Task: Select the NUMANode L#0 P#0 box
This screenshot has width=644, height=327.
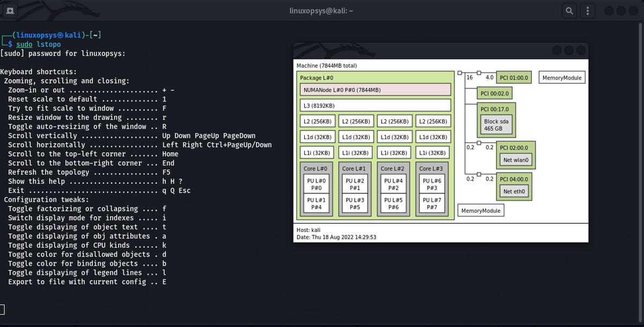Action: [x=375, y=90]
